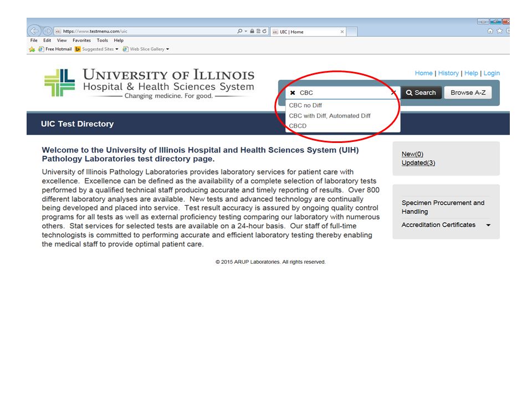Open the Favorites menu

click(82, 40)
